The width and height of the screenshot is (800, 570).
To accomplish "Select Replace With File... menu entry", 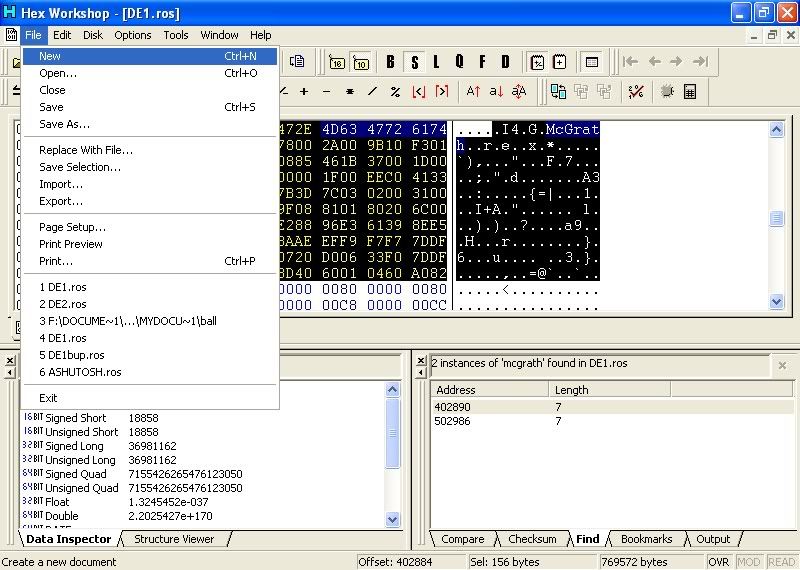I will (151, 150).
